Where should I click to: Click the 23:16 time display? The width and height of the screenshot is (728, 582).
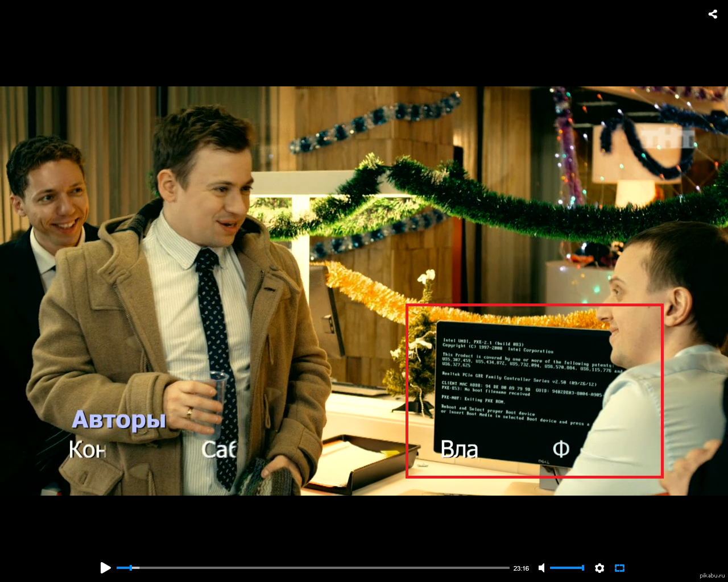521,568
